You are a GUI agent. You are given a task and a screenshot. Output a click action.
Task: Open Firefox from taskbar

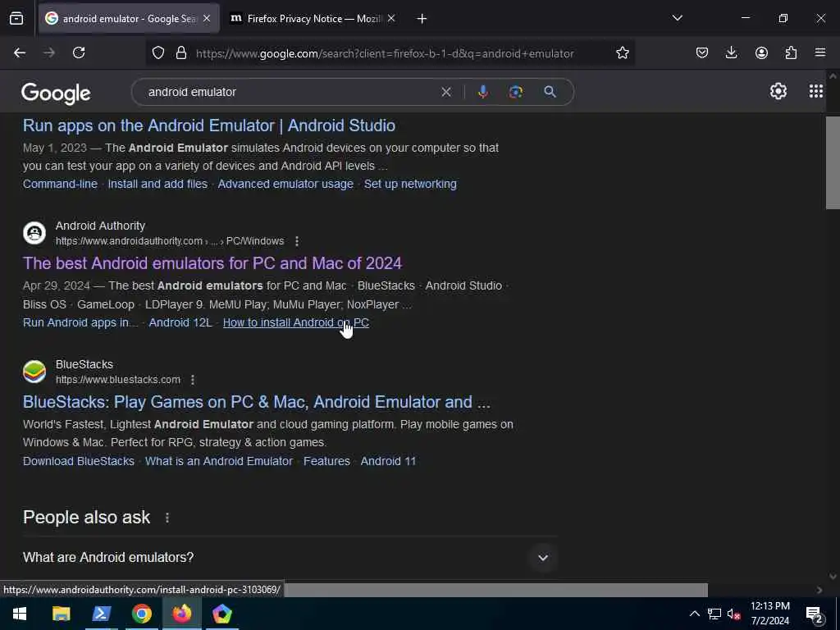[181, 614]
